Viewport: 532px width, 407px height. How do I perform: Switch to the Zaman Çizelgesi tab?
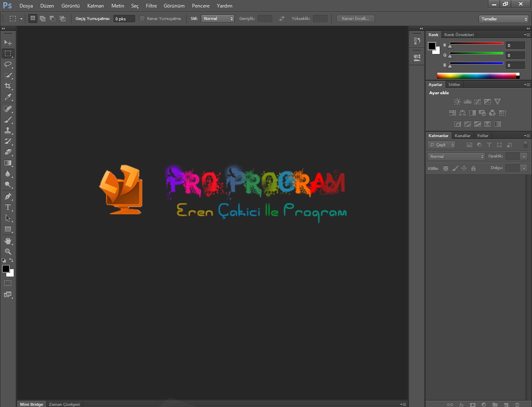pos(64,404)
